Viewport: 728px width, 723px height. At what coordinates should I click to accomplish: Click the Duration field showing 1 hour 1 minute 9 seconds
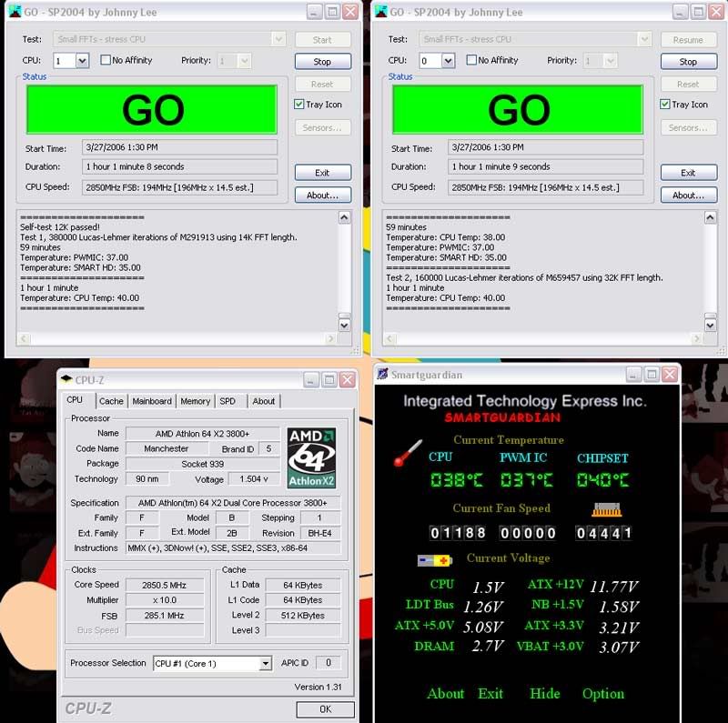[x=545, y=166]
